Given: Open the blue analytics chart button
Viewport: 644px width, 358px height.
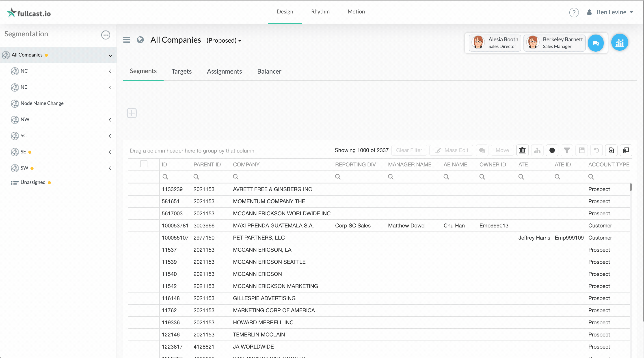Looking at the screenshot, I should click(x=620, y=43).
